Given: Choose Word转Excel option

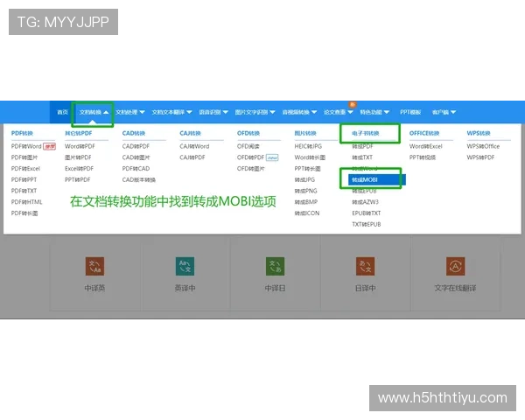Looking at the screenshot, I should pos(425,146).
